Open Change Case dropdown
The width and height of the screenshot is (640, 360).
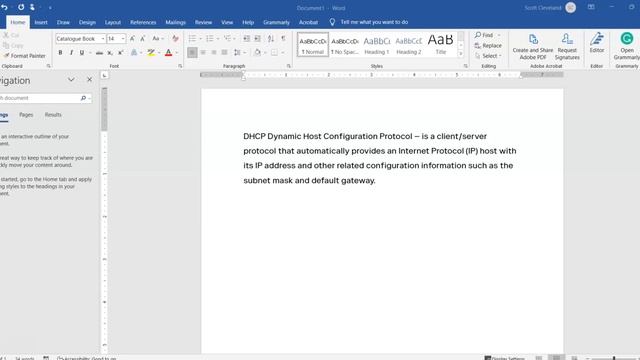click(158, 38)
